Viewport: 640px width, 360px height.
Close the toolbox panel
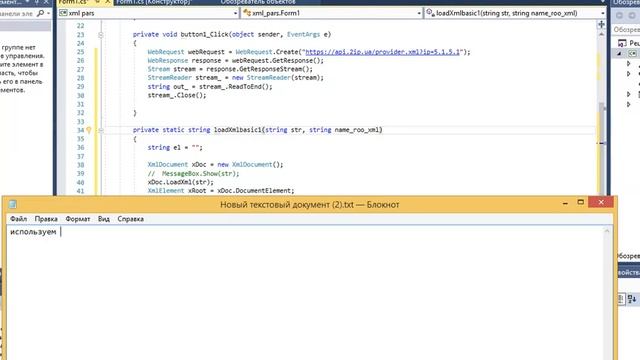point(46,2)
